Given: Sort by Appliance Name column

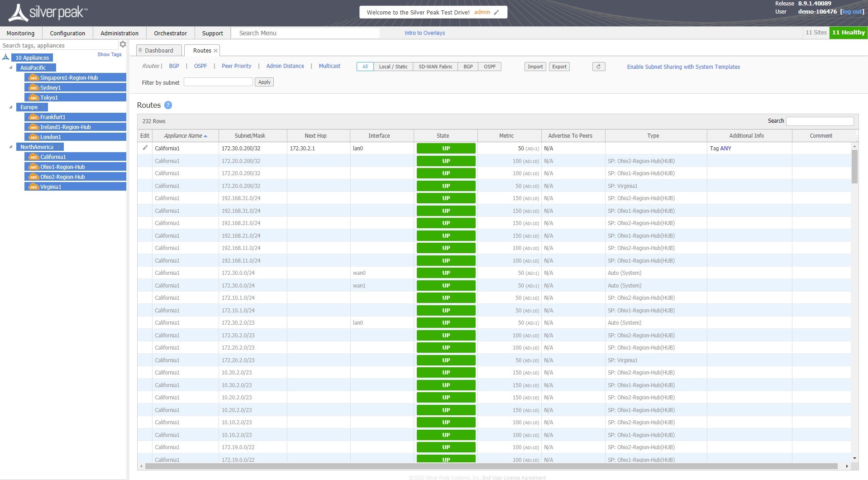Looking at the screenshot, I should tap(186, 136).
